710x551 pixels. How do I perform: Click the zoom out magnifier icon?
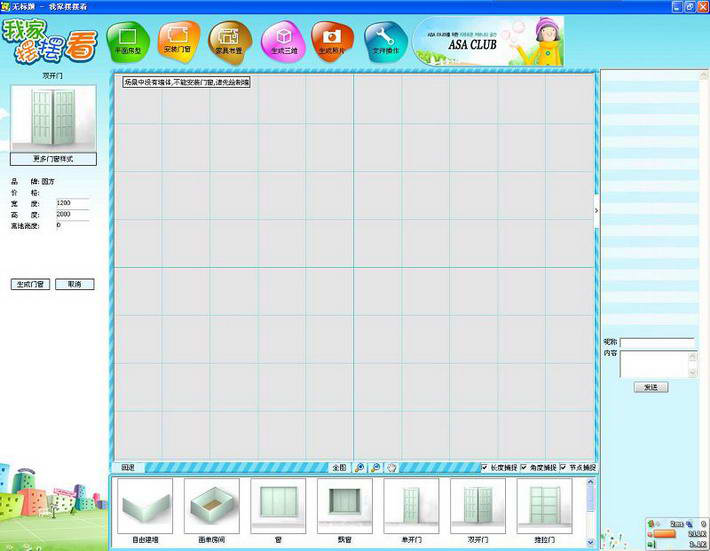(375, 468)
